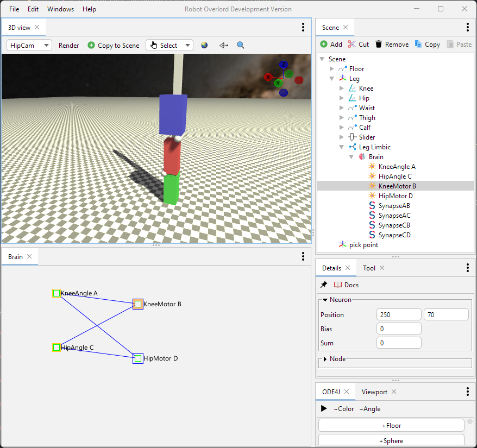The height and width of the screenshot is (448, 477).
Task: Click the pin icon in Details panel
Action: pyautogui.click(x=324, y=285)
